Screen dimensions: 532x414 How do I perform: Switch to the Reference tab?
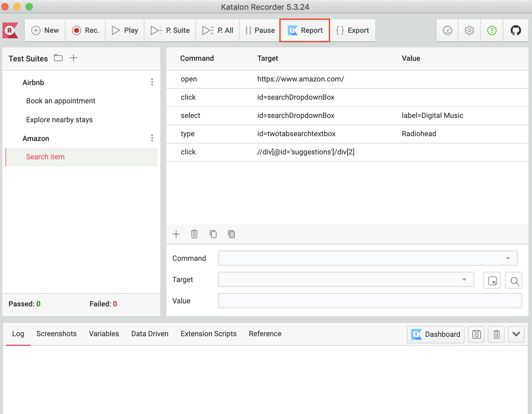coord(265,334)
